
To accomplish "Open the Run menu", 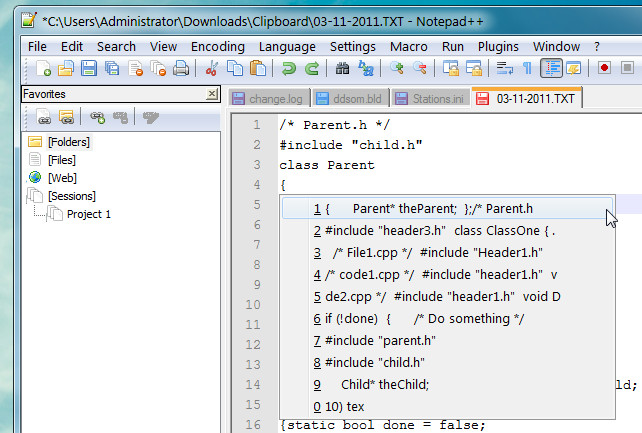I will (453, 47).
